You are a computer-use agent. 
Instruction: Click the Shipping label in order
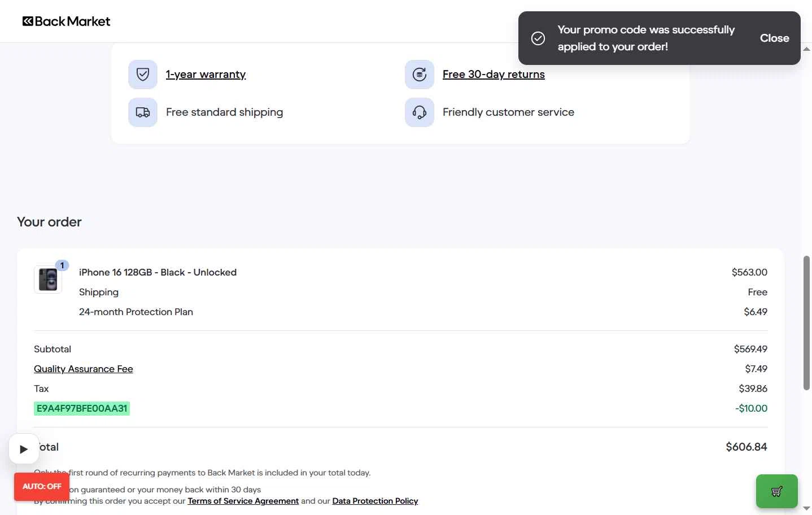click(x=99, y=292)
